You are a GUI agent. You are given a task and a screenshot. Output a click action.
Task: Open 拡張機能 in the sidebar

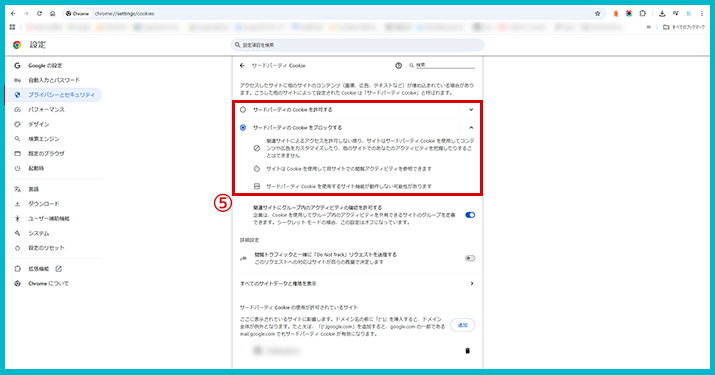pyautogui.click(x=38, y=269)
